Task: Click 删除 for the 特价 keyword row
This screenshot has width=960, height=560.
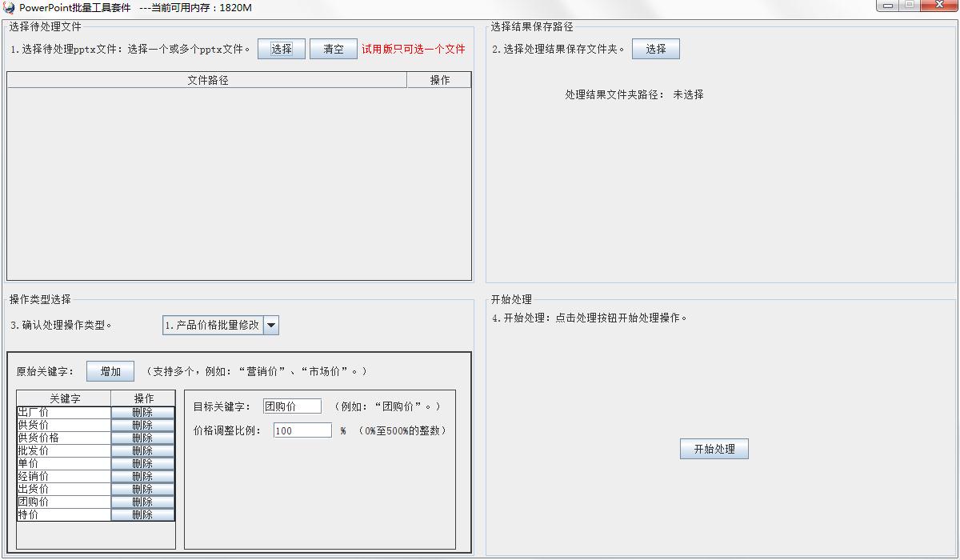Action: tap(142, 514)
